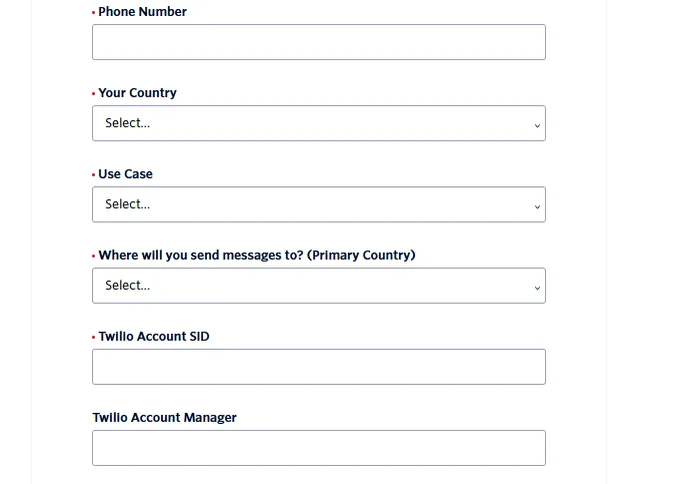Click the Twilio Account Manager label
This screenshot has height=484, width=693.
(164, 418)
